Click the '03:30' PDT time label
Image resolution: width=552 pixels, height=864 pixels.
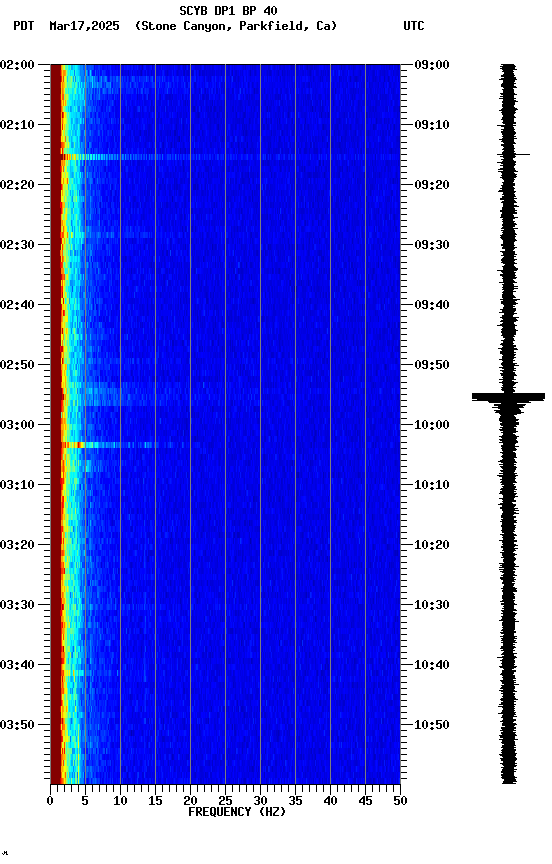point(18,605)
